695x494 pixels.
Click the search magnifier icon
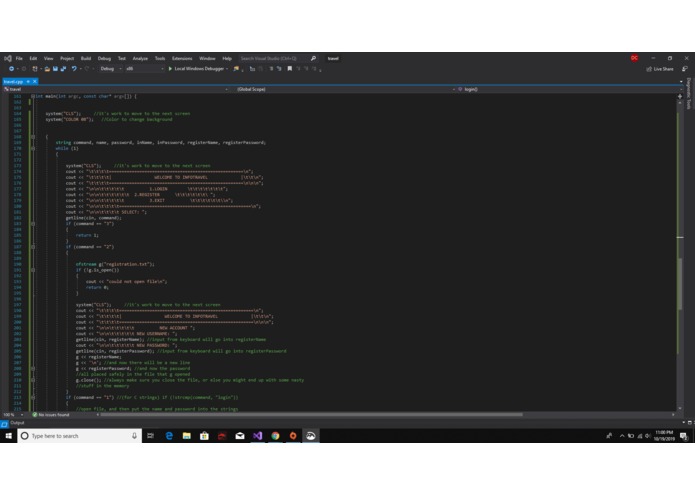click(x=313, y=58)
